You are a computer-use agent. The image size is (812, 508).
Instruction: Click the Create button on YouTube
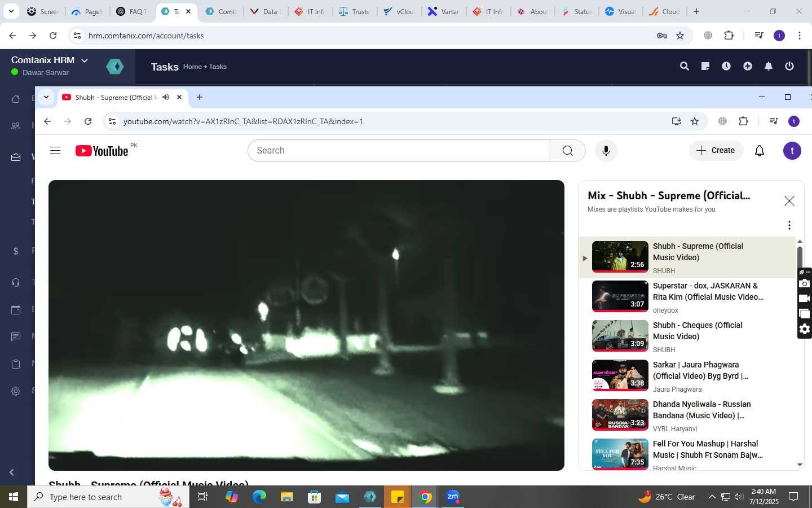[716, 150]
